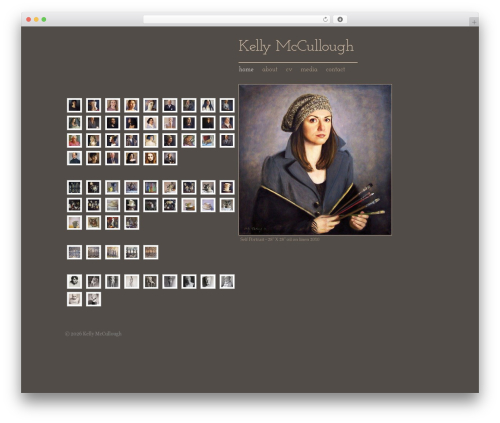Open the gray jug on yellow still life thumbnail
Viewport: 500px width, 423px height.
coord(74,223)
